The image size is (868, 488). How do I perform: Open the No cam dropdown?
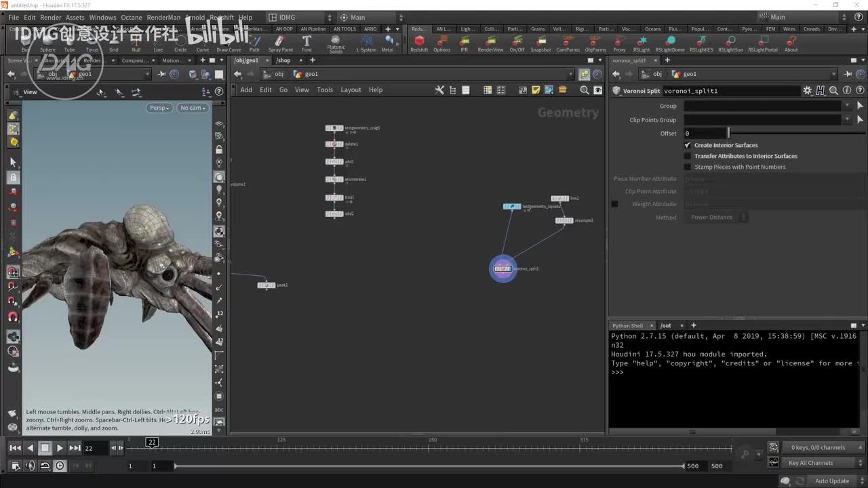[193, 108]
